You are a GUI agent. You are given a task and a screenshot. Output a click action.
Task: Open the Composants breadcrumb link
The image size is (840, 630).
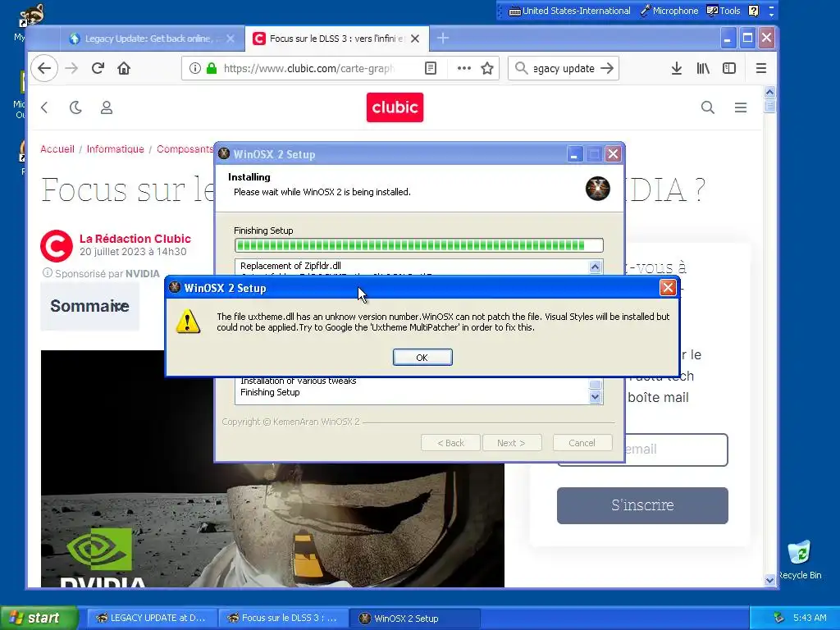coord(185,149)
